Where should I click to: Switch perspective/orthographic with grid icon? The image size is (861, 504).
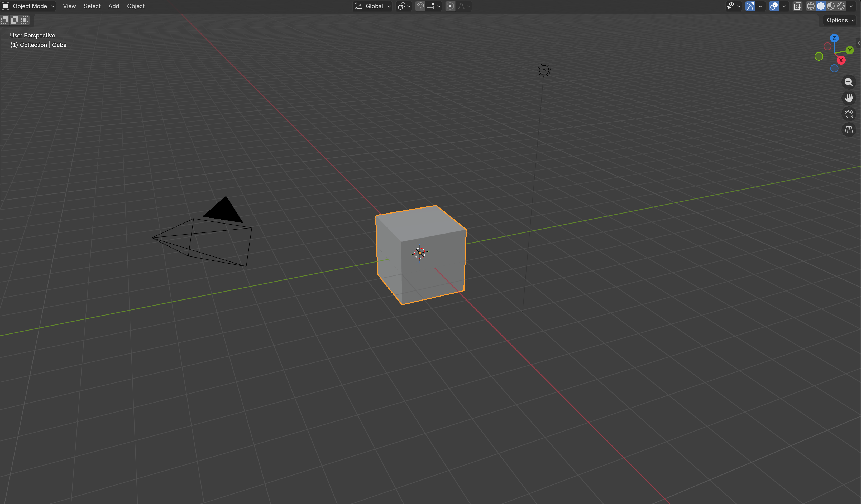[x=849, y=130]
